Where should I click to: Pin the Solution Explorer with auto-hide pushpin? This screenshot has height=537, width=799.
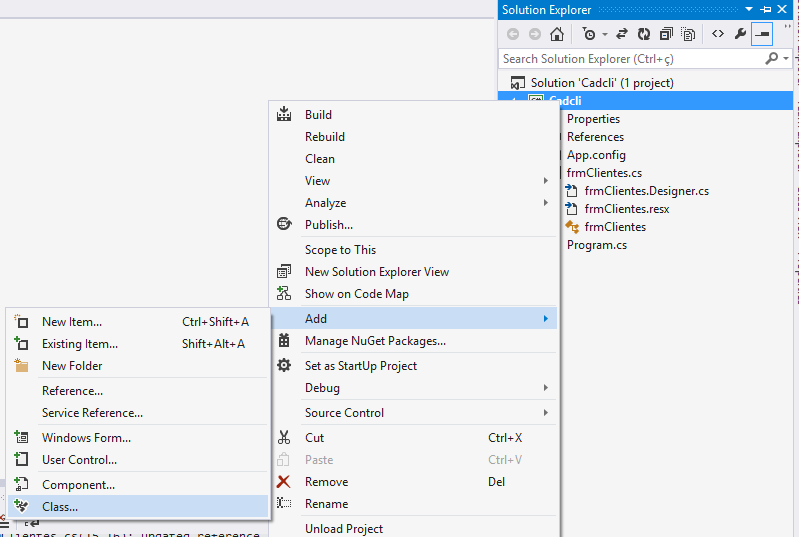pos(767,9)
